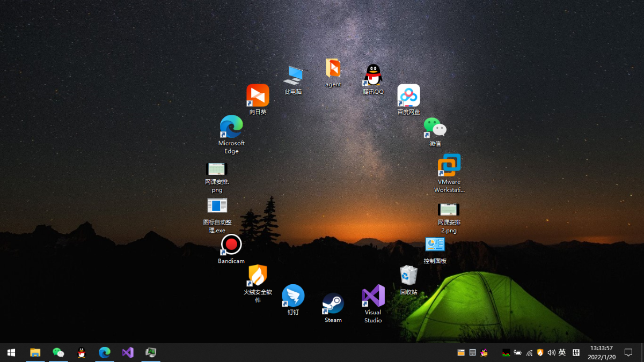Open the notification Action Center
The height and width of the screenshot is (362, 644).
628,352
